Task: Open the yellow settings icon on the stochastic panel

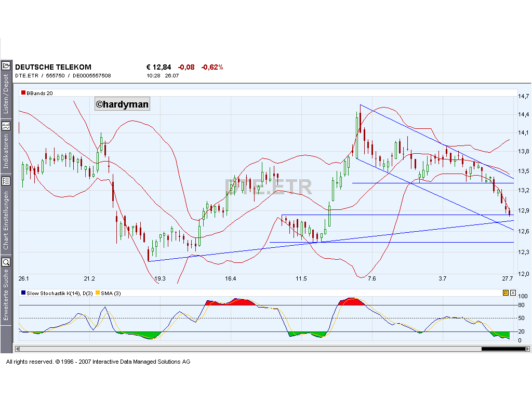Action: tap(506, 292)
